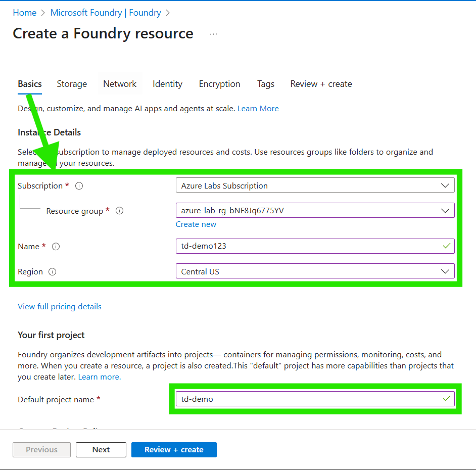Click info icon next to Subscription

[x=79, y=186]
